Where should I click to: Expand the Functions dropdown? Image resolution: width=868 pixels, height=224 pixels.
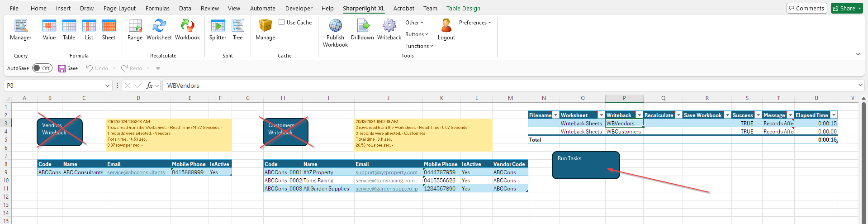pos(419,46)
